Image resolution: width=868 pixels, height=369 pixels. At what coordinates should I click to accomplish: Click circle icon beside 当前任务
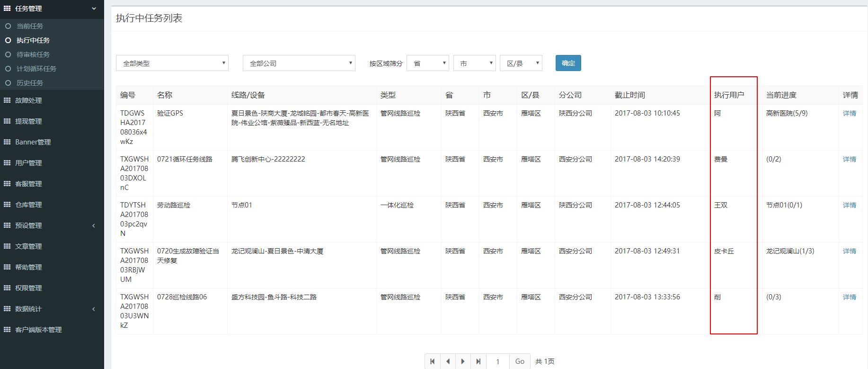pos(8,26)
